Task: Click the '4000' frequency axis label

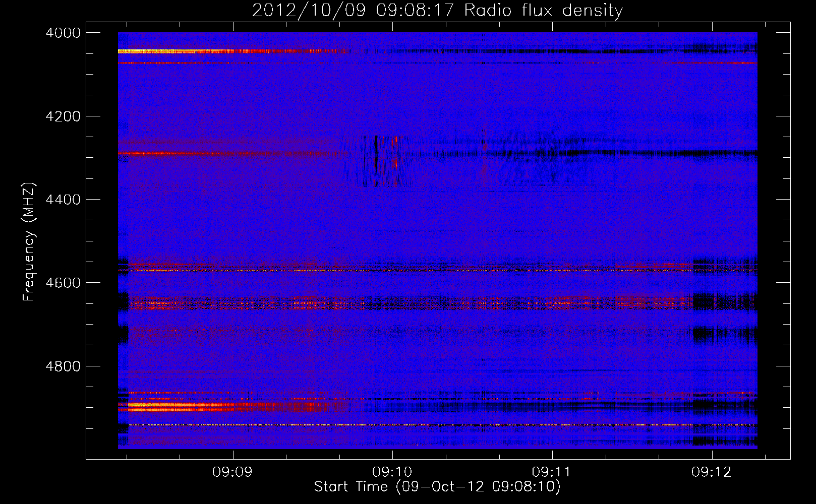Action: point(63,33)
